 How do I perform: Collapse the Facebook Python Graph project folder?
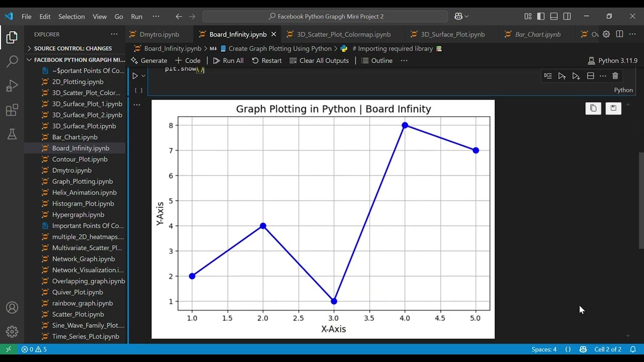pos(75,60)
